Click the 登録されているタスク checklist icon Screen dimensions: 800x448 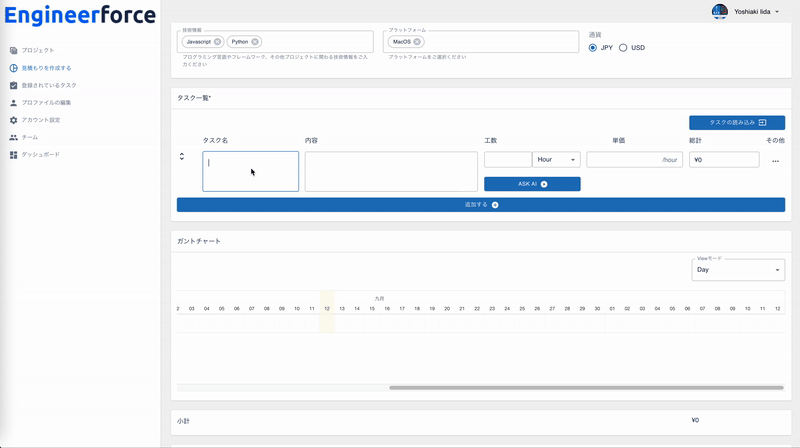coord(13,85)
